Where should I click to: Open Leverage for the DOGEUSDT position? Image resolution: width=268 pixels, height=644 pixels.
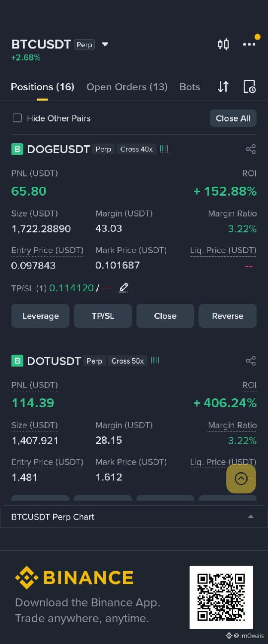(x=41, y=316)
